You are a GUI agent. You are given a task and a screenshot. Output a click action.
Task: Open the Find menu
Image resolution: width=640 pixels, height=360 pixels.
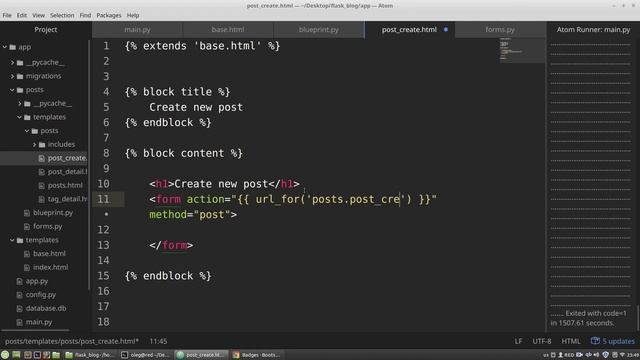[x=85, y=15]
